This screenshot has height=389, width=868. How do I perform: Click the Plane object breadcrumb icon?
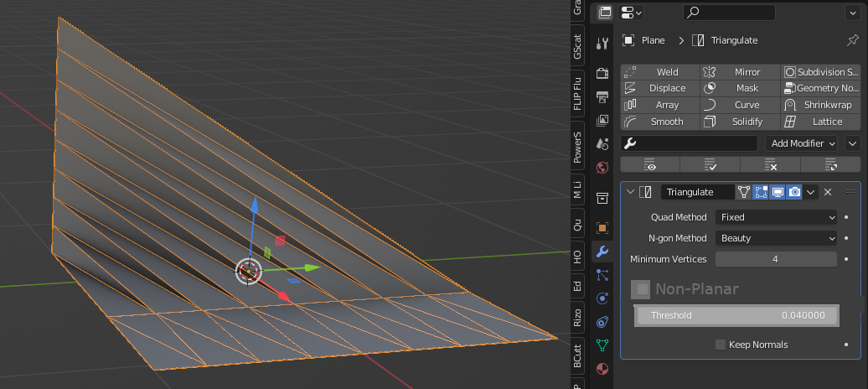coord(628,40)
